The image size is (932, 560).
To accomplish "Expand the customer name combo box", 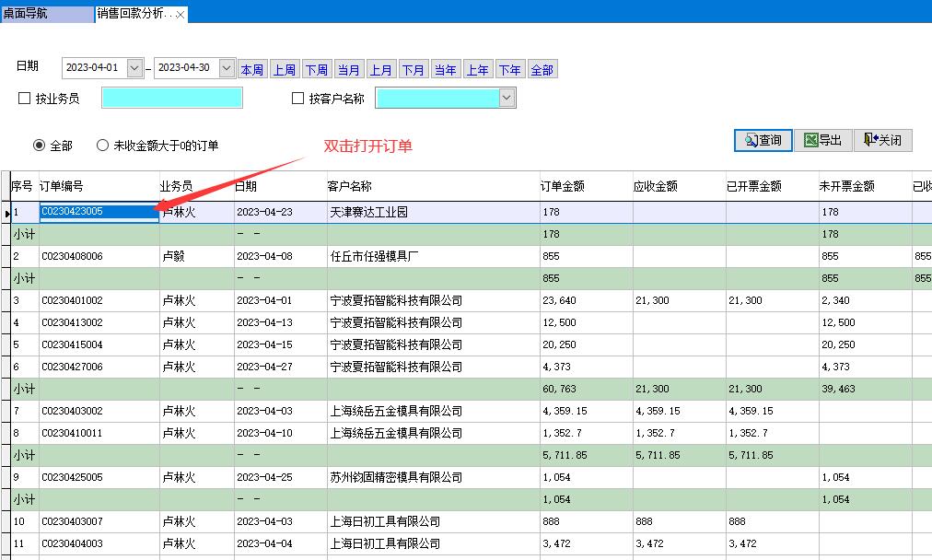I will coord(506,98).
